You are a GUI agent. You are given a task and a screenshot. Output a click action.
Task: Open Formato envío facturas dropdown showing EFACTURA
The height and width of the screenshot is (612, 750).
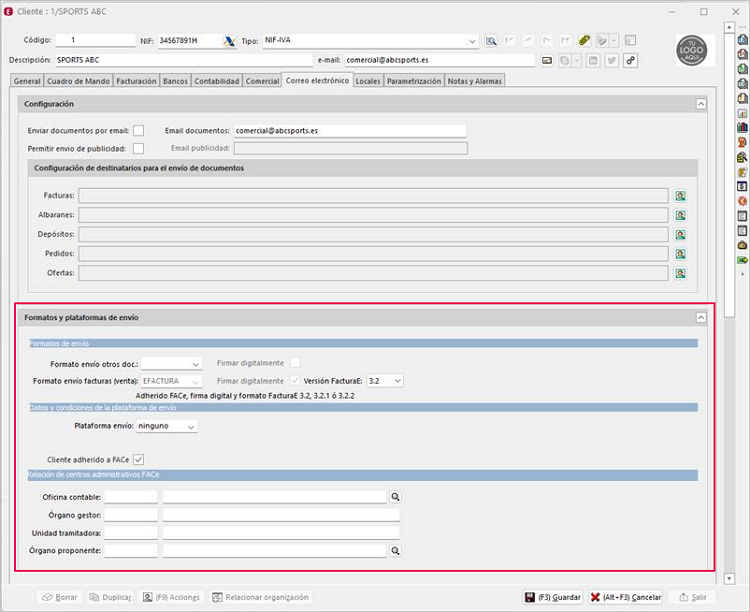click(x=195, y=381)
